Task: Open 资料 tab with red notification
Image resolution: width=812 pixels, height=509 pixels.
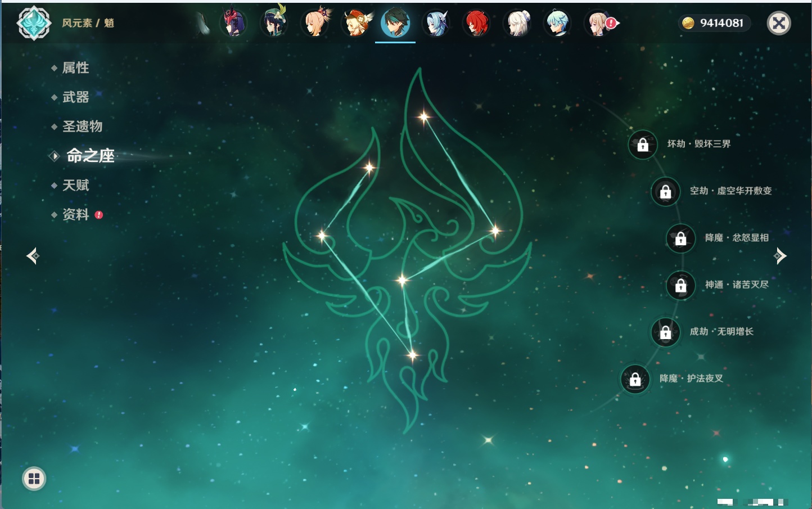Action: (75, 214)
